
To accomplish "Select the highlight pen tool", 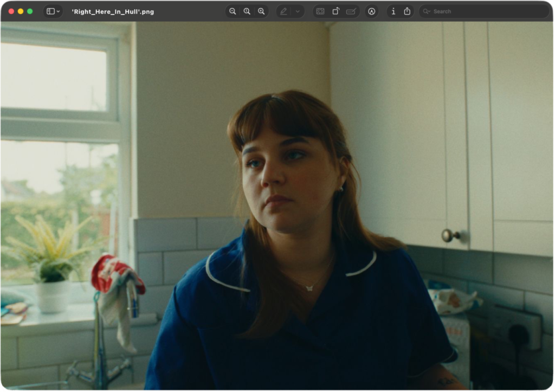I will coord(283,11).
